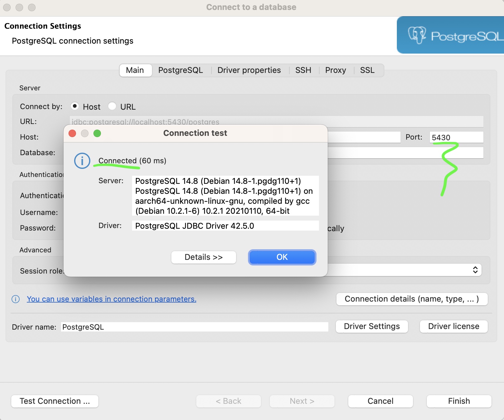Open Driver Settings
The width and height of the screenshot is (504, 420).
click(x=372, y=327)
